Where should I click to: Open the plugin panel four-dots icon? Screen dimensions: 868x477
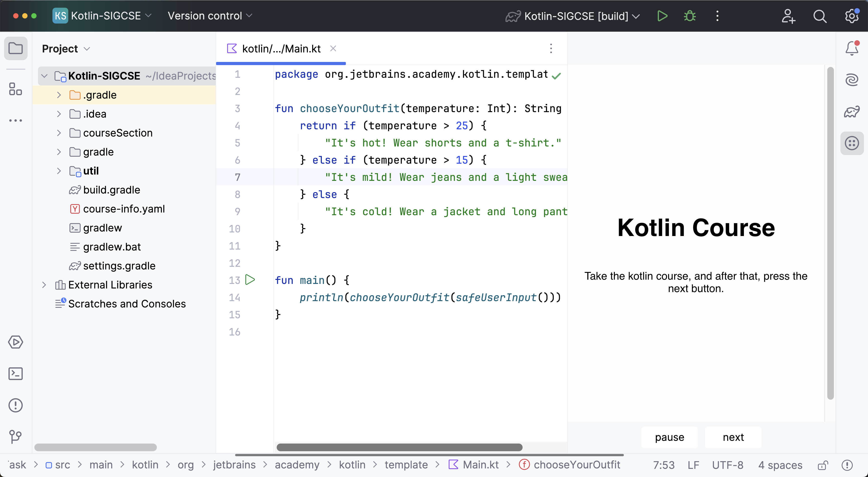click(x=852, y=143)
